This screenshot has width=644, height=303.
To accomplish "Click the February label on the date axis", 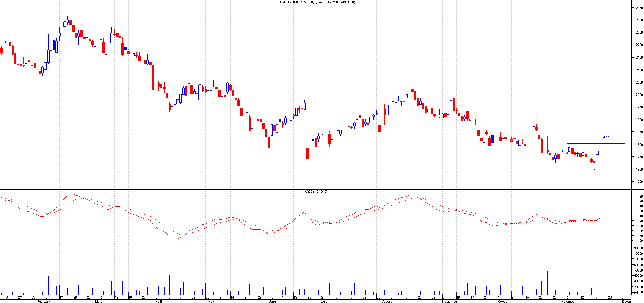I will tap(43, 301).
